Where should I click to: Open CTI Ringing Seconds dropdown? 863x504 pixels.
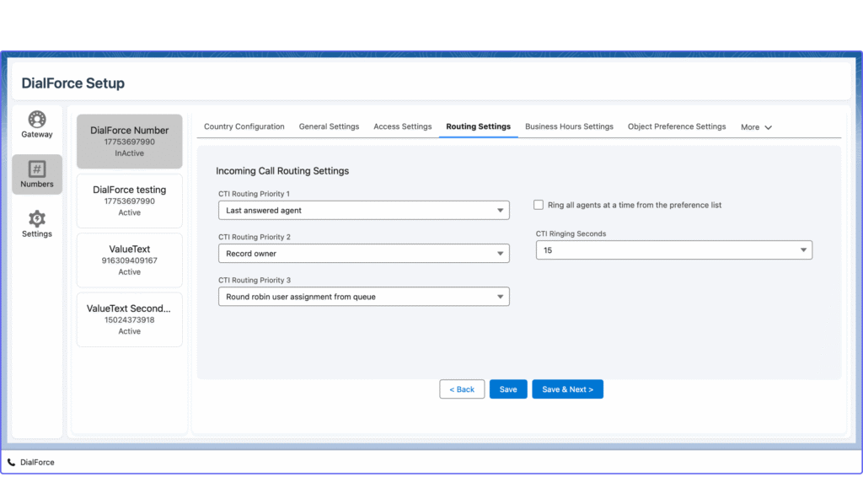tap(673, 250)
